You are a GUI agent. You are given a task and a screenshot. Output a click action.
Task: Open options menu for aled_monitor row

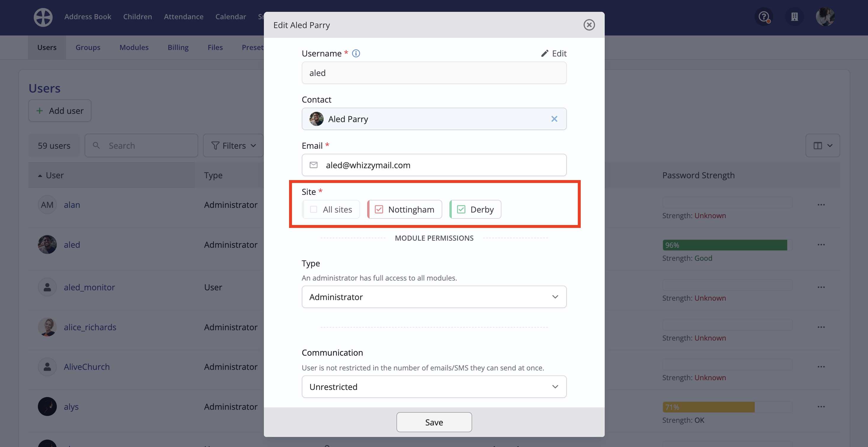click(821, 287)
